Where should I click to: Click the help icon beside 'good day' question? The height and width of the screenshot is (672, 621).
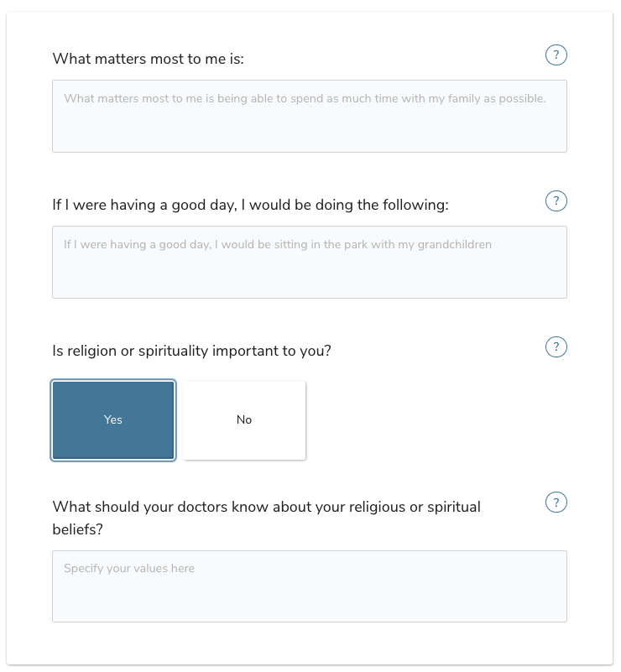tap(556, 201)
